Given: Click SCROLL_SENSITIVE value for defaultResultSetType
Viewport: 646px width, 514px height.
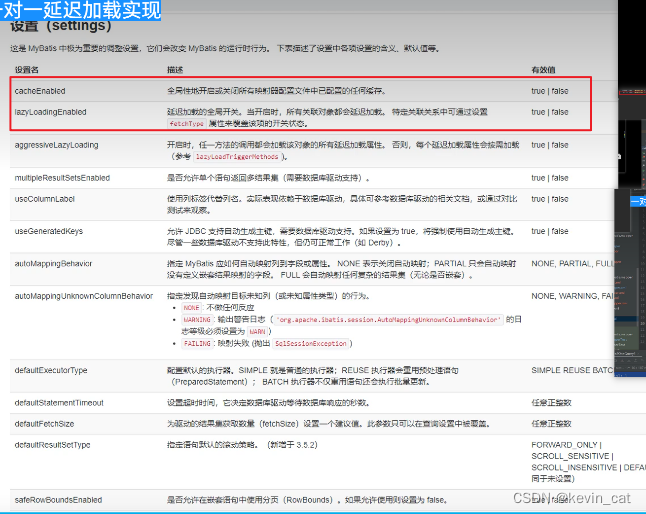Looking at the screenshot, I should point(572,456).
